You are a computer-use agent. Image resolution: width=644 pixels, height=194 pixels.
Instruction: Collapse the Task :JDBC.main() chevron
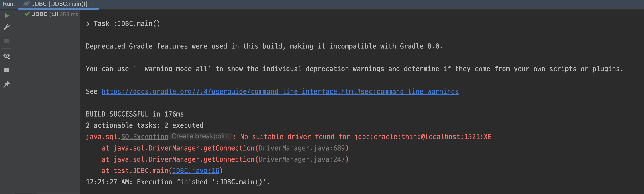pyautogui.click(x=87, y=24)
